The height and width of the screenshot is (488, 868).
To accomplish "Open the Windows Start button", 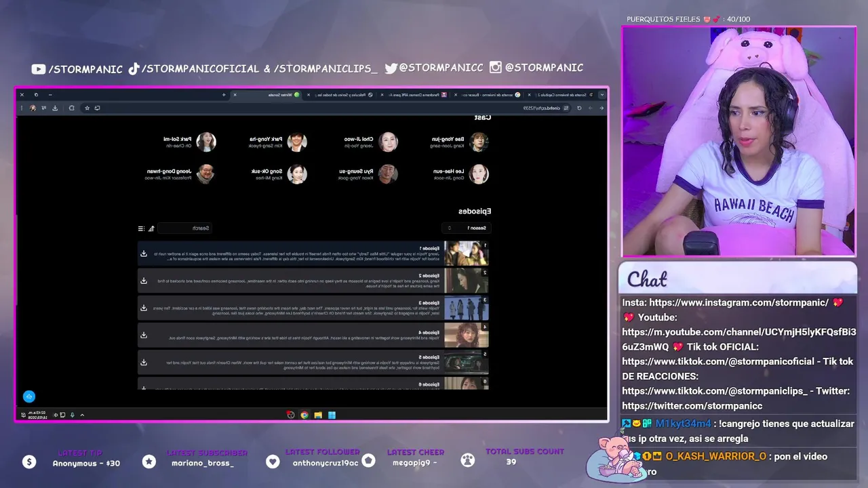I will pos(332,415).
